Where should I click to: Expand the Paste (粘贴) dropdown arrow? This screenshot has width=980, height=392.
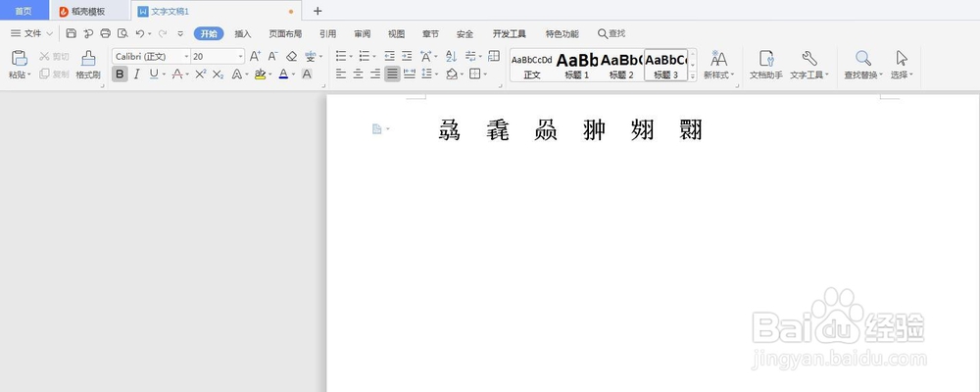click(x=28, y=75)
